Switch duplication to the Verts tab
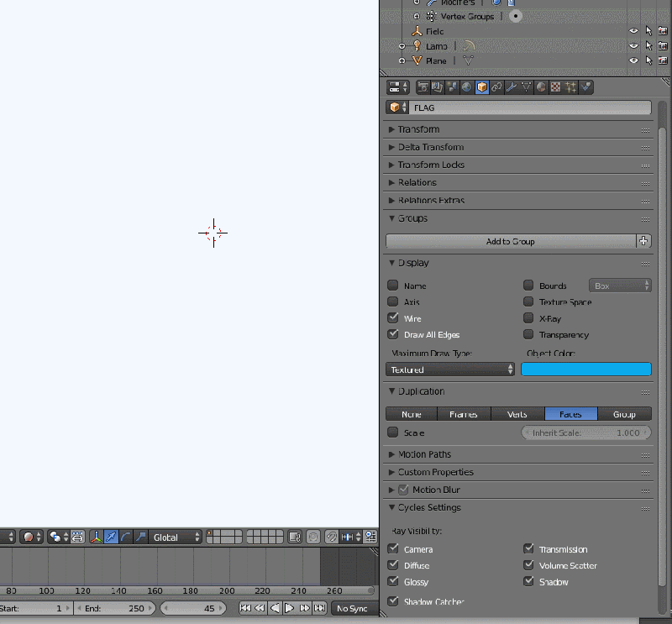This screenshot has width=672, height=624. [517, 413]
